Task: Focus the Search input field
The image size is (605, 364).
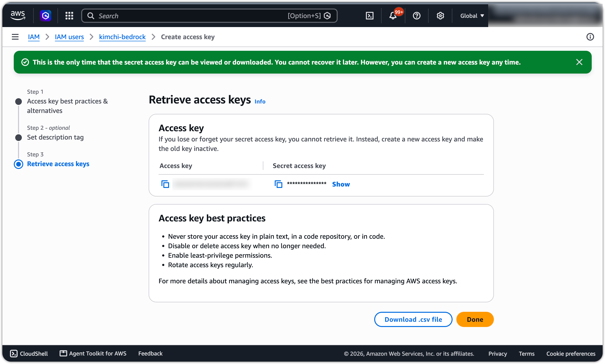Action: (x=209, y=16)
